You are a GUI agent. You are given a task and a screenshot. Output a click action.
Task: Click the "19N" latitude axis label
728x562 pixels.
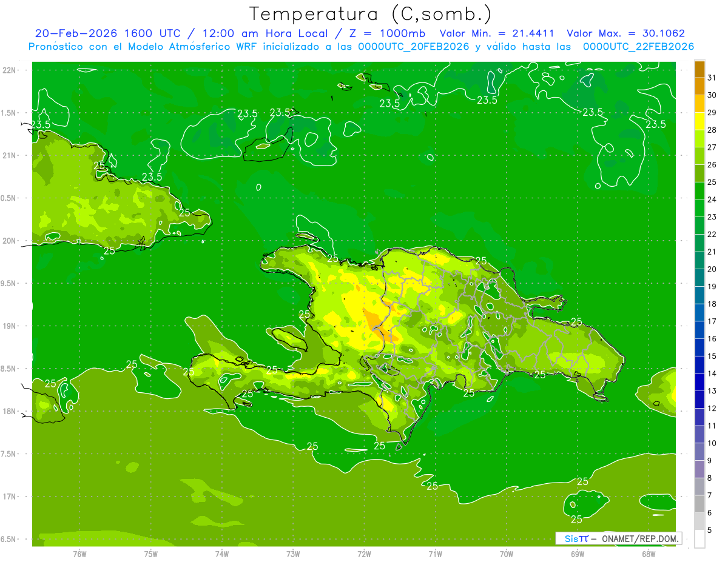(9, 326)
